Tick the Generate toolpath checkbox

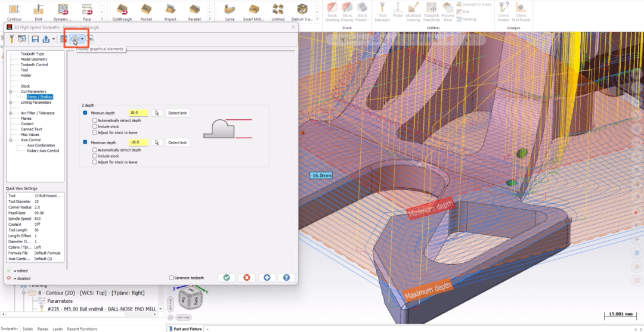click(171, 278)
